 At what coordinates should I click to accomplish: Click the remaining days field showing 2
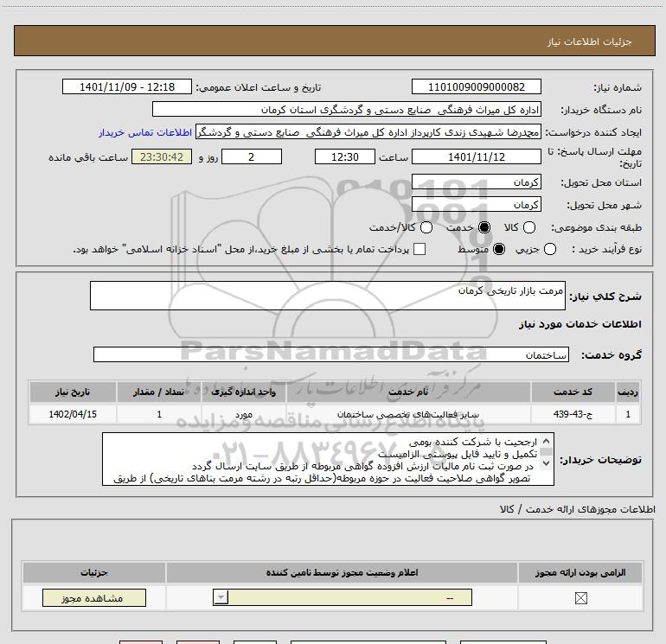coord(252,156)
